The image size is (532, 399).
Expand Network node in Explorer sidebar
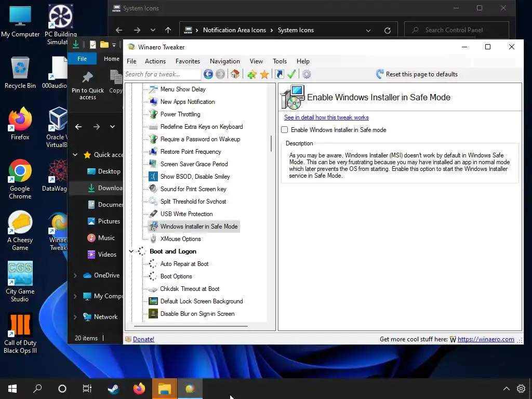[x=75, y=317]
